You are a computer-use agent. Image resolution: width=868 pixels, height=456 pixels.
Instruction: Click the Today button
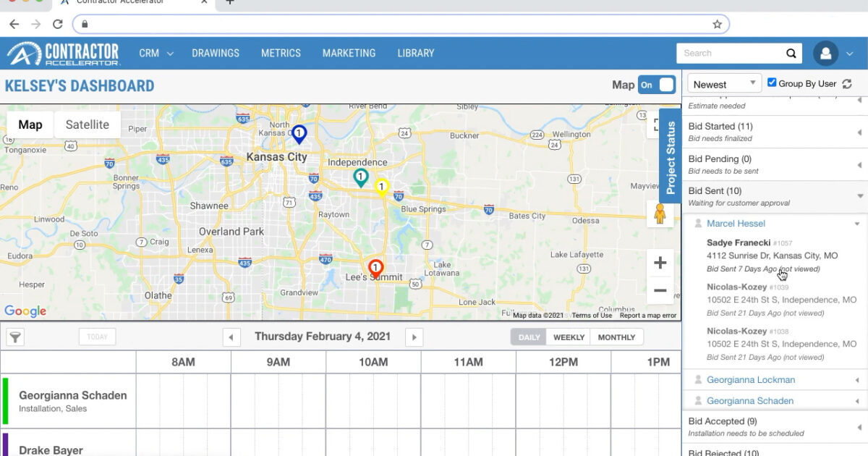(97, 337)
